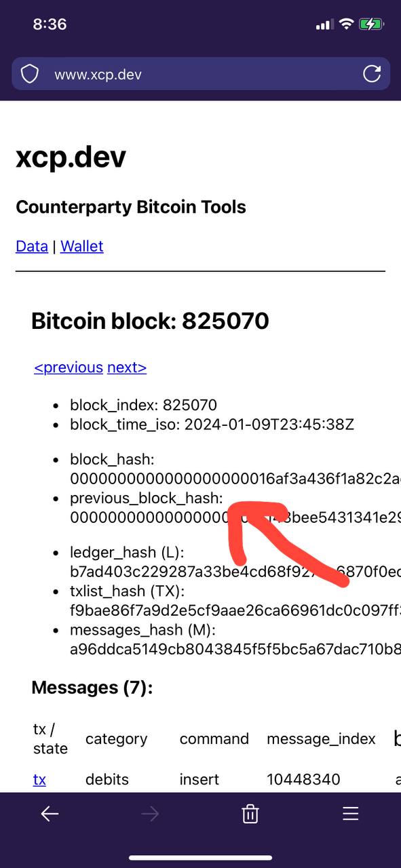The width and height of the screenshot is (401, 868).
Task: Tap the 8:36 status bar clock
Action: click(x=50, y=24)
